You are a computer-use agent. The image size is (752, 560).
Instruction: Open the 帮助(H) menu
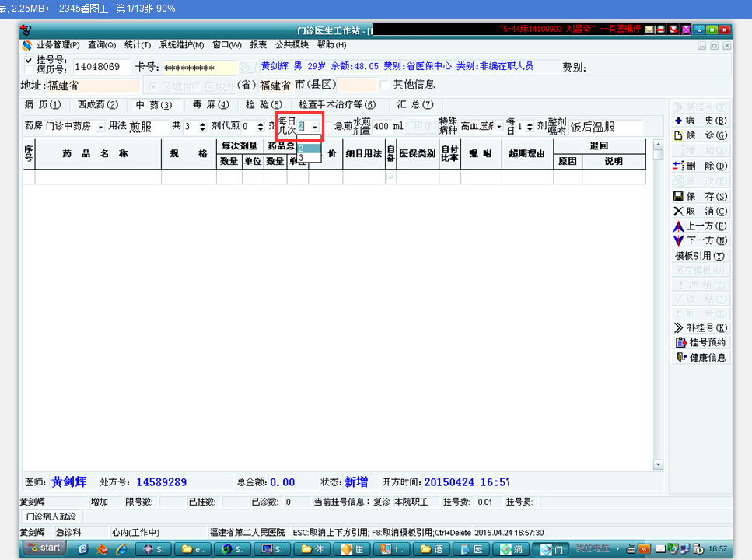click(x=331, y=45)
